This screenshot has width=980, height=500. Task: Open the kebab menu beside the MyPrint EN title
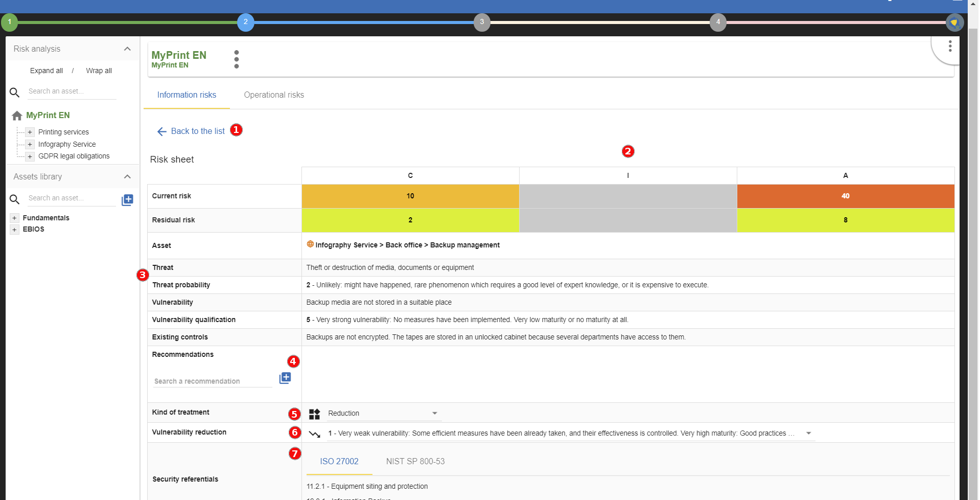coord(236,58)
